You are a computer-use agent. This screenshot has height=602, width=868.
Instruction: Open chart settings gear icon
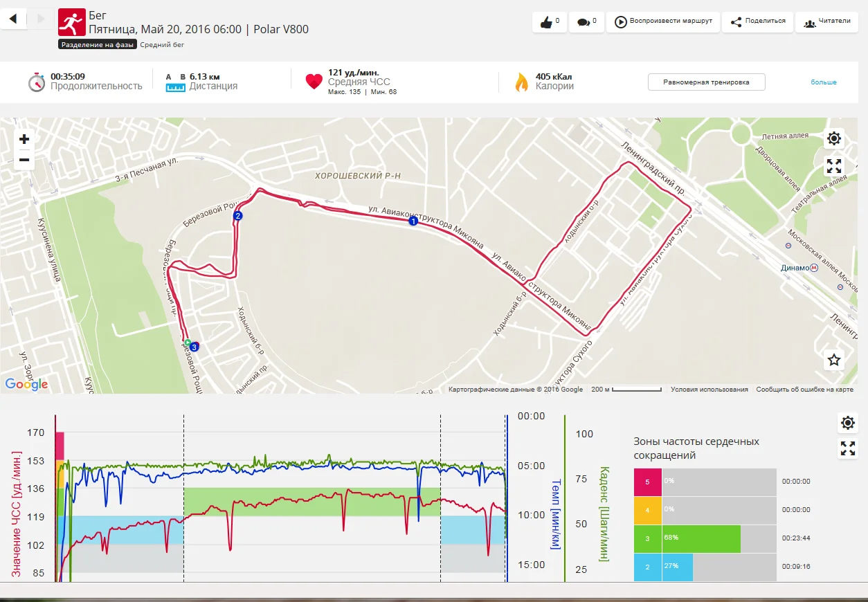pyautogui.click(x=848, y=423)
